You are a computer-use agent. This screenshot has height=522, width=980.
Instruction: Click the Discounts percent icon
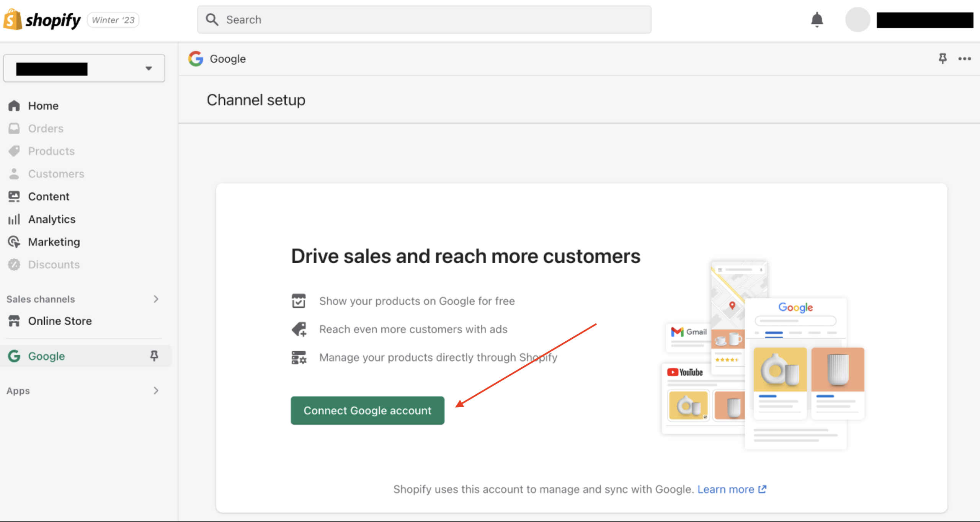(x=14, y=264)
